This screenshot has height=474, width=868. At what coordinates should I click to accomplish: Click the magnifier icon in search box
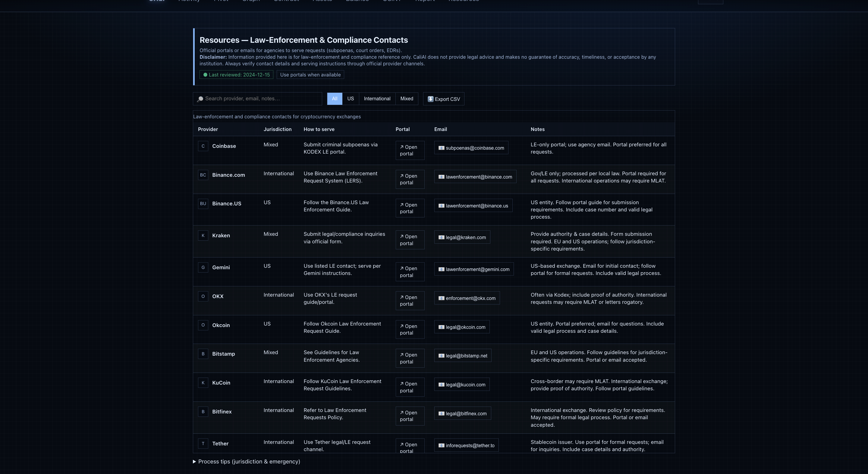click(200, 99)
